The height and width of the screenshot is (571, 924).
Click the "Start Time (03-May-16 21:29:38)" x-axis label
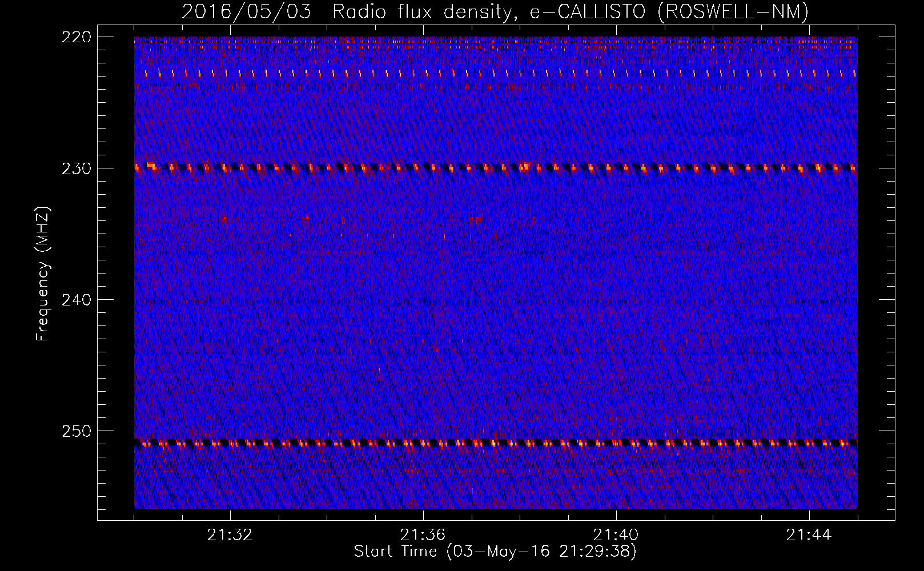[495, 552]
